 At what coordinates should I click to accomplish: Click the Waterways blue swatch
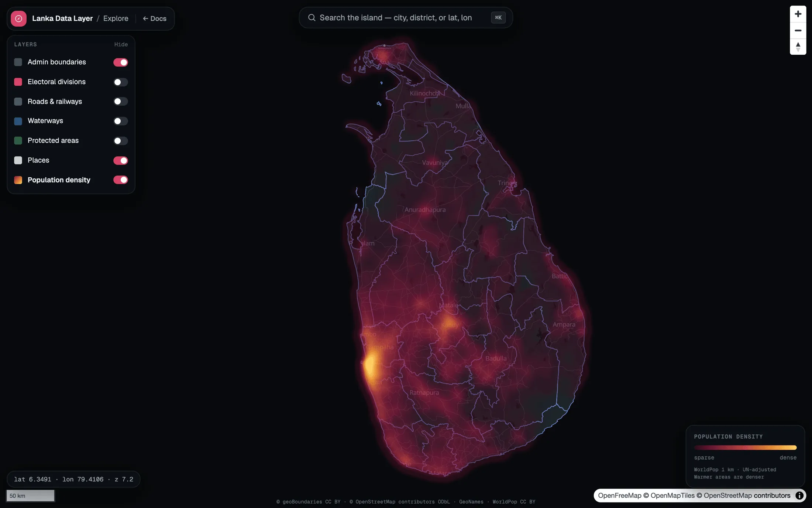tap(18, 121)
